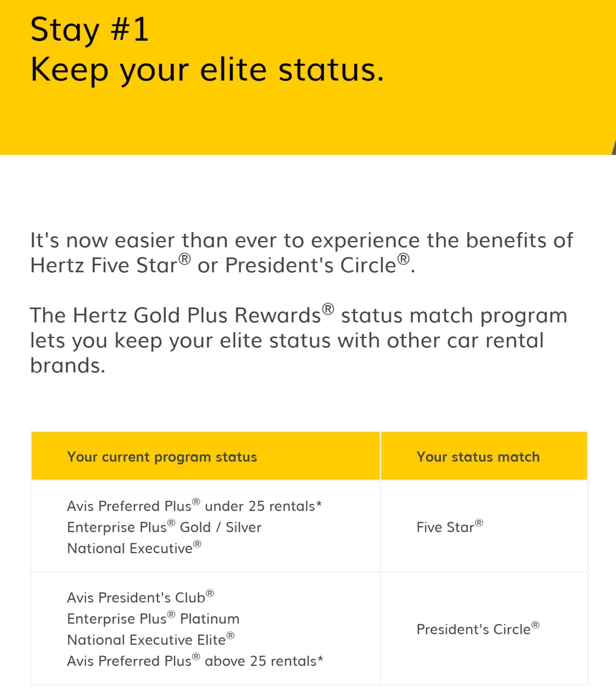The width and height of the screenshot is (616, 696).
Task: Click the "Your current program status" column header
Action: pyautogui.click(x=162, y=457)
